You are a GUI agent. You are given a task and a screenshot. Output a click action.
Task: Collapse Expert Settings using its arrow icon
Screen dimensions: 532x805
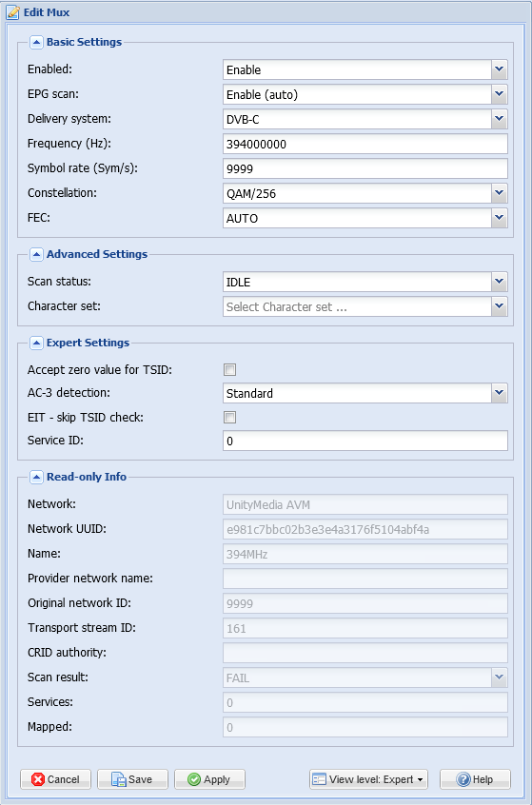36,343
